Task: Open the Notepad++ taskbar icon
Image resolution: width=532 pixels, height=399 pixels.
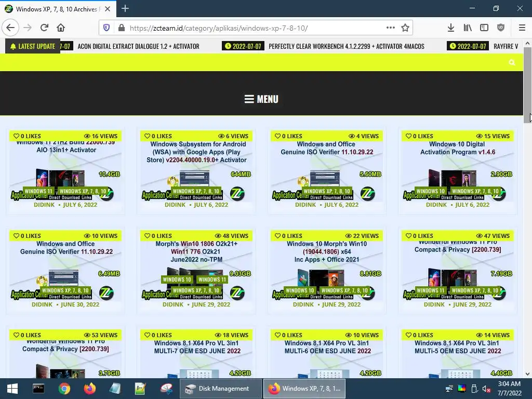Action: (140, 389)
